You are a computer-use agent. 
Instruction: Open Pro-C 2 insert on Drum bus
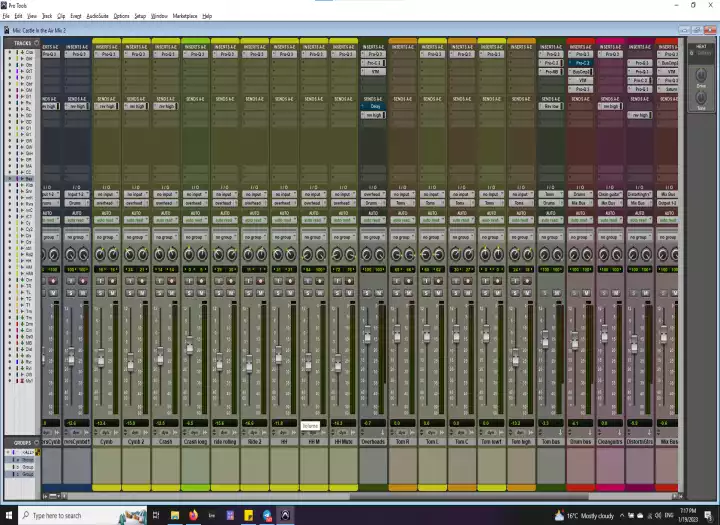580,63
